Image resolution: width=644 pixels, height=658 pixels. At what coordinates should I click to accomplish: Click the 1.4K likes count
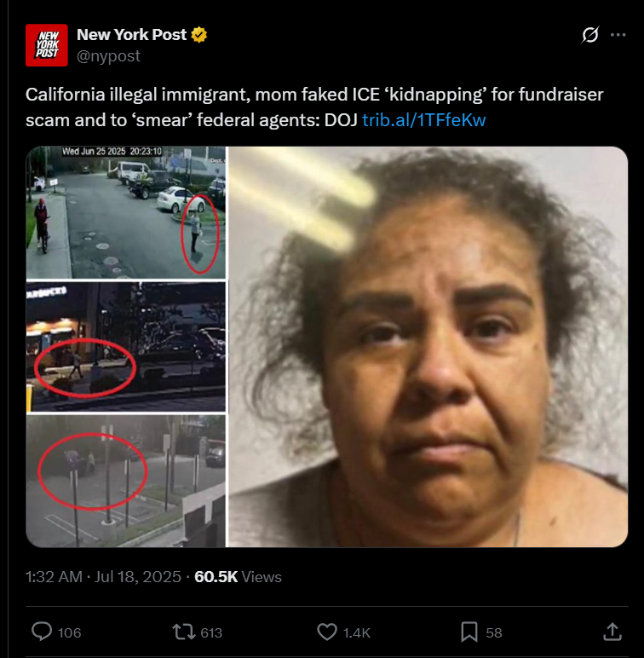click(357, 632)
